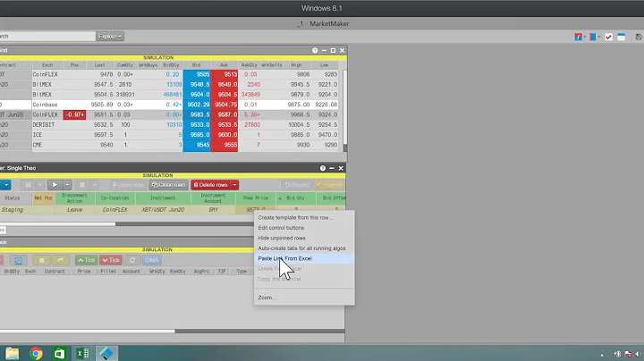The image size is (644, 361).
Task: Click the Unpin rows button
Action: click(x=128, y=185)
